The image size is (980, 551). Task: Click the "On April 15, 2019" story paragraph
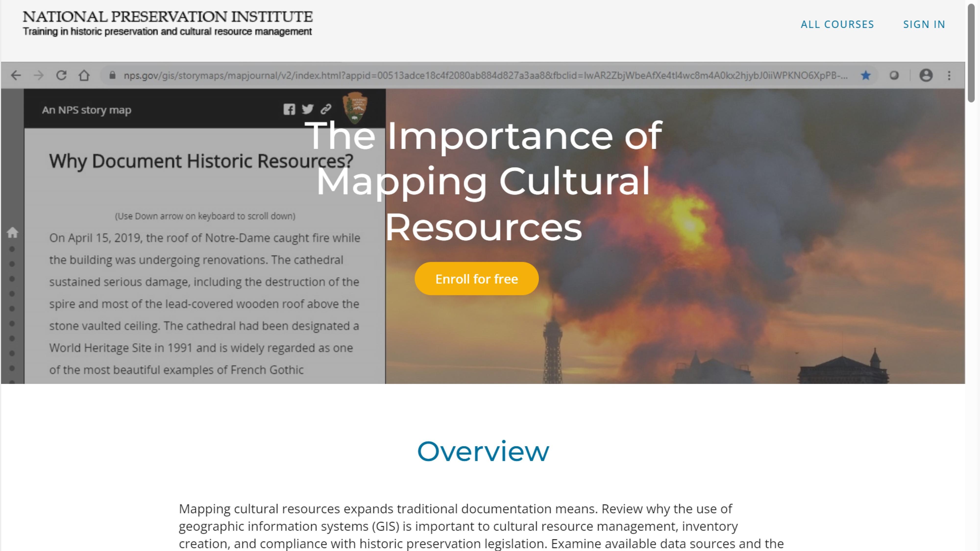click(205, 304)
